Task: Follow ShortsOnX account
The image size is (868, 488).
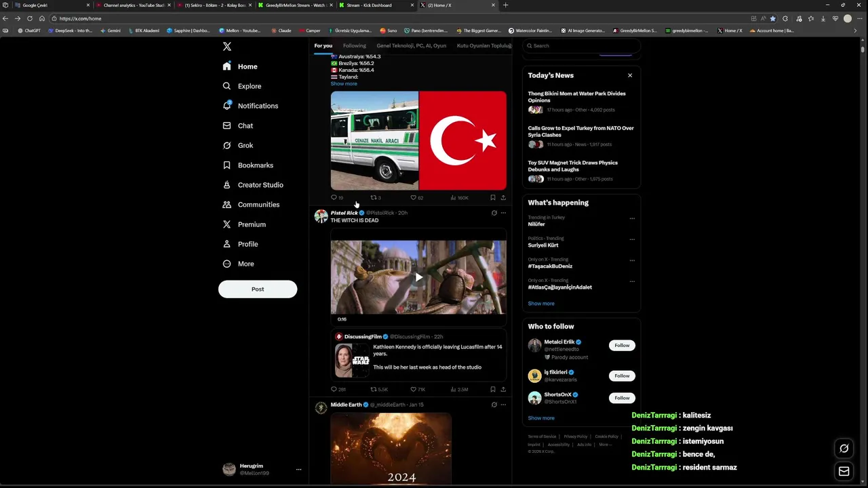Action: [622, 398]
